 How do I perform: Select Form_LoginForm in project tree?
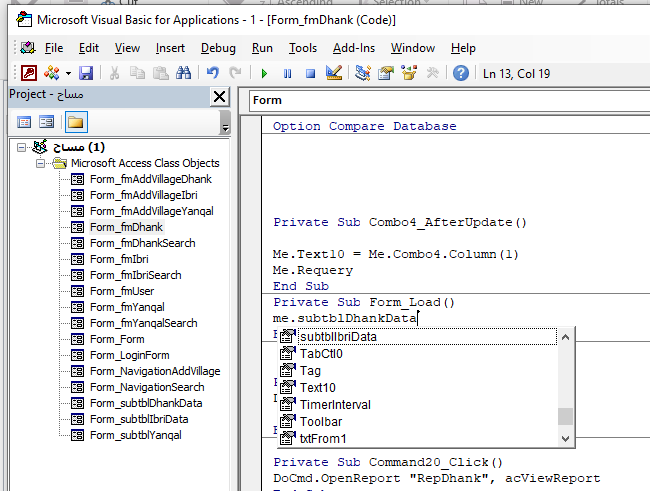(129, 355)
